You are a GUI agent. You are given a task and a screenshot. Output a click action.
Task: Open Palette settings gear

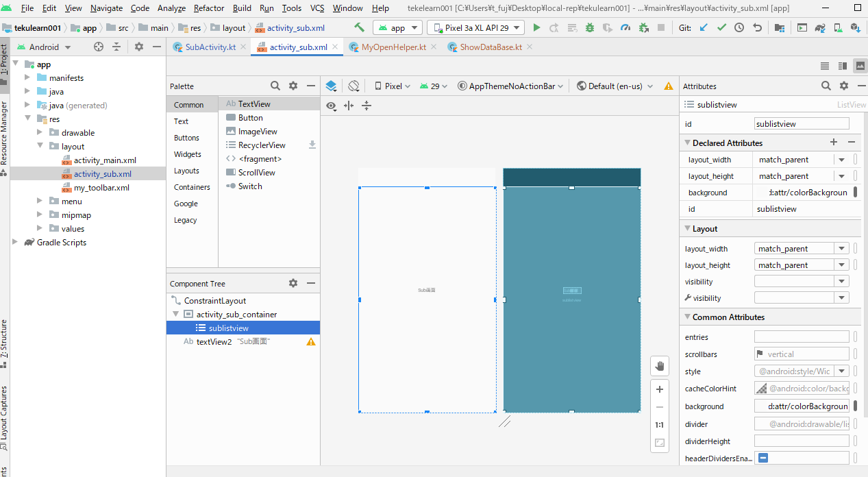293,86
